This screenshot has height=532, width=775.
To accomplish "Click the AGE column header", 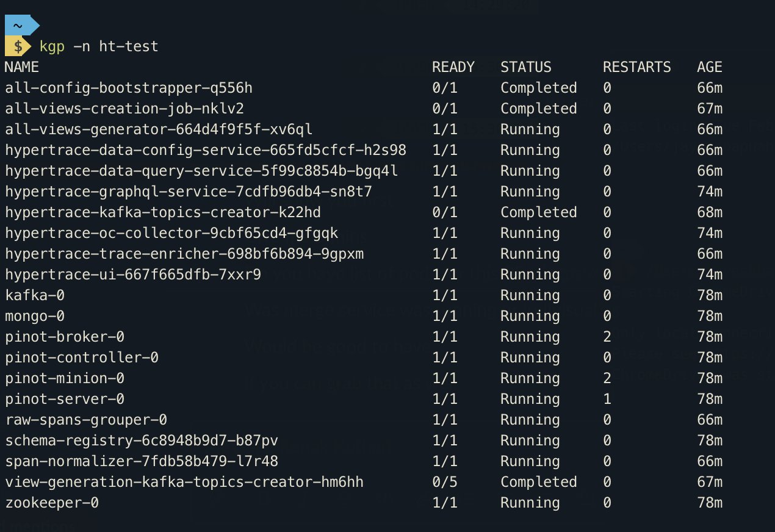I will 710,67.
